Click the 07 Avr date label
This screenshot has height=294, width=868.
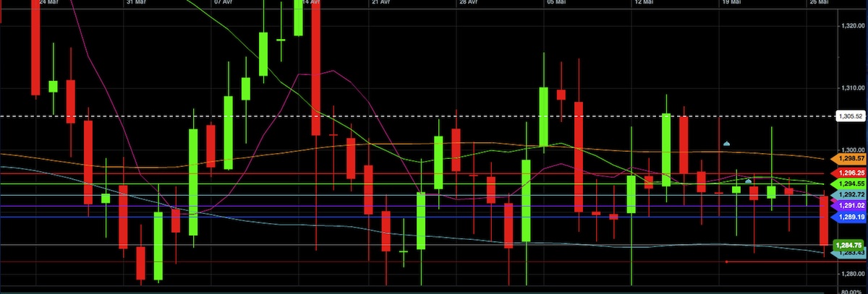click(223, 3)
